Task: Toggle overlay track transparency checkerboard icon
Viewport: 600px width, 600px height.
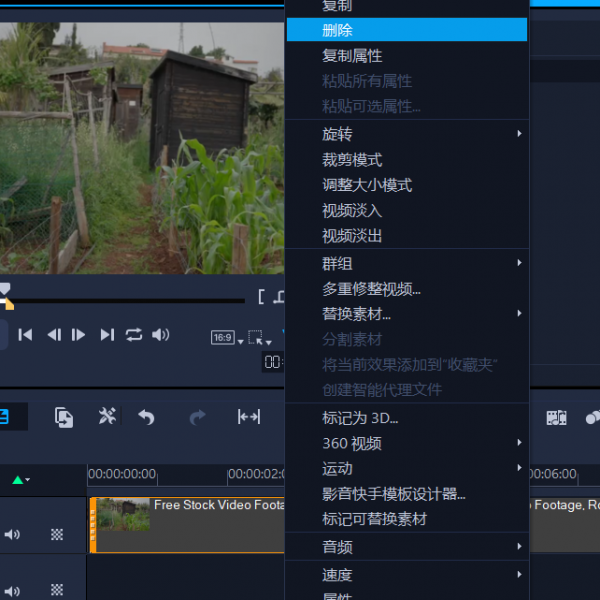Action: click(x=57, y=590)
